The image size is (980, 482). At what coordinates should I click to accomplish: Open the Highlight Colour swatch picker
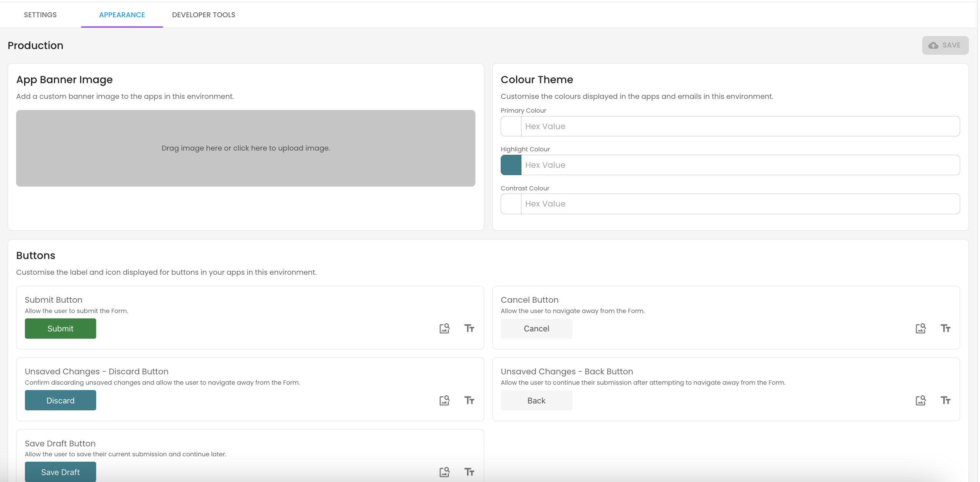click(x=511, y=165)
